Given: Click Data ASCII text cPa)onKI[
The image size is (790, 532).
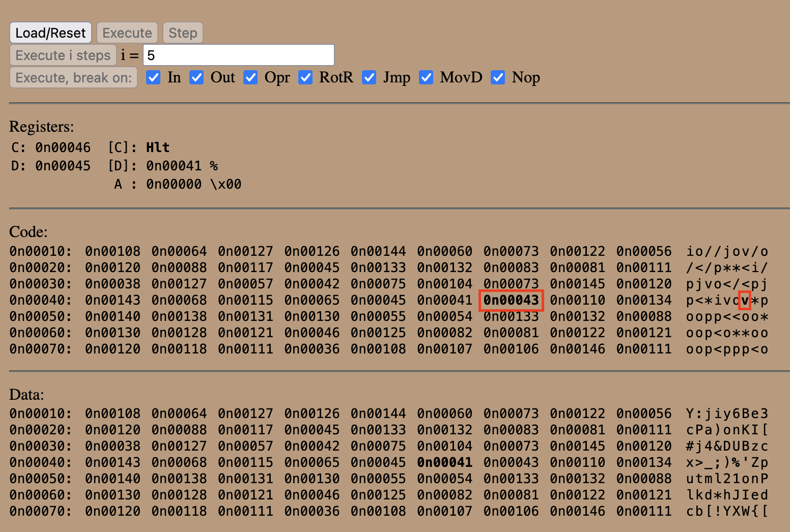Looking at the screenshot, I should click(727, 430).
